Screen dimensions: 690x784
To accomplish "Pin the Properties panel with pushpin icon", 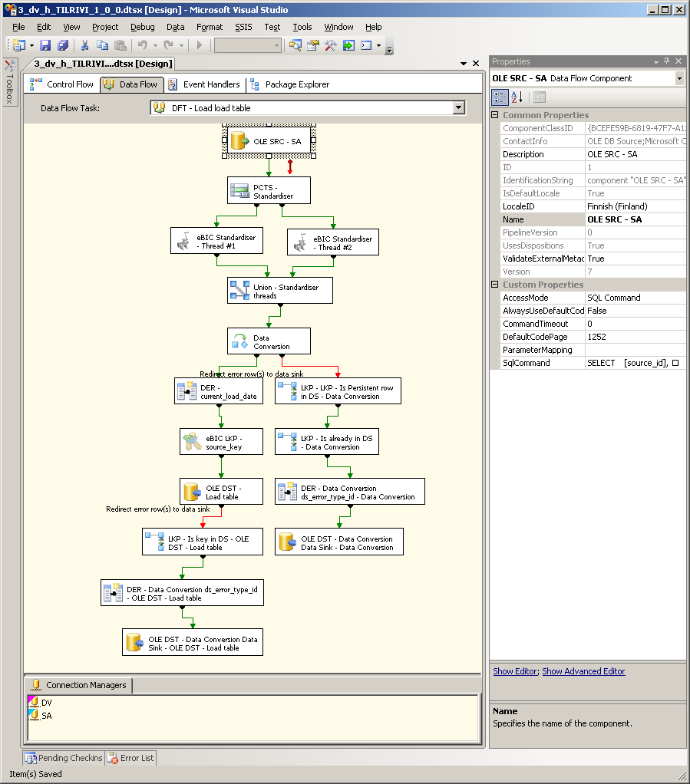I will [666, 61].
